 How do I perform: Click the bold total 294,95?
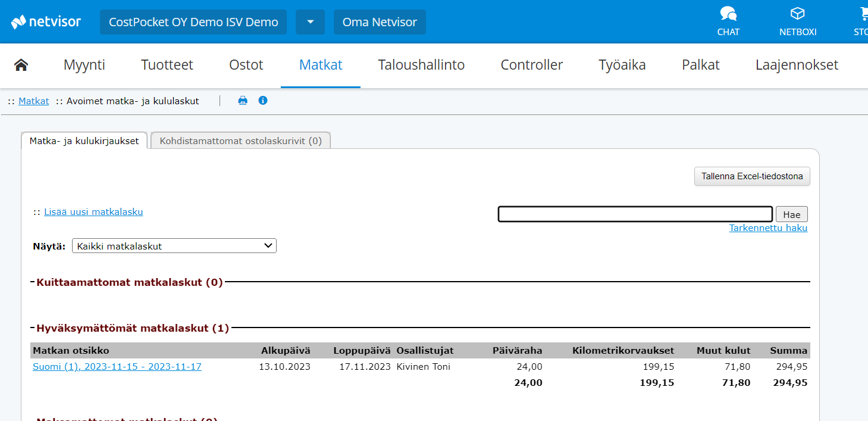click(790, 382)
